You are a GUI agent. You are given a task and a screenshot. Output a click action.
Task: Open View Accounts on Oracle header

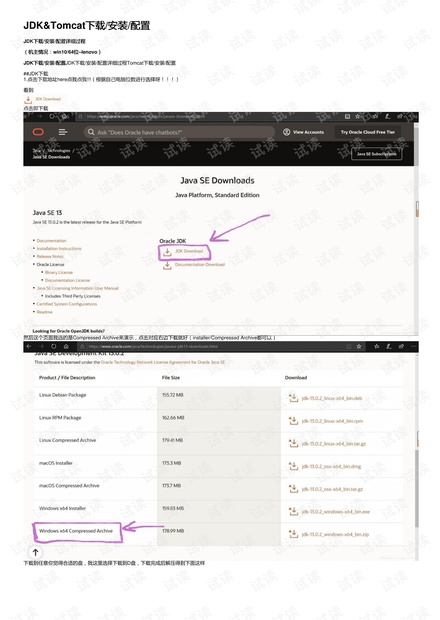pos(303,132)
